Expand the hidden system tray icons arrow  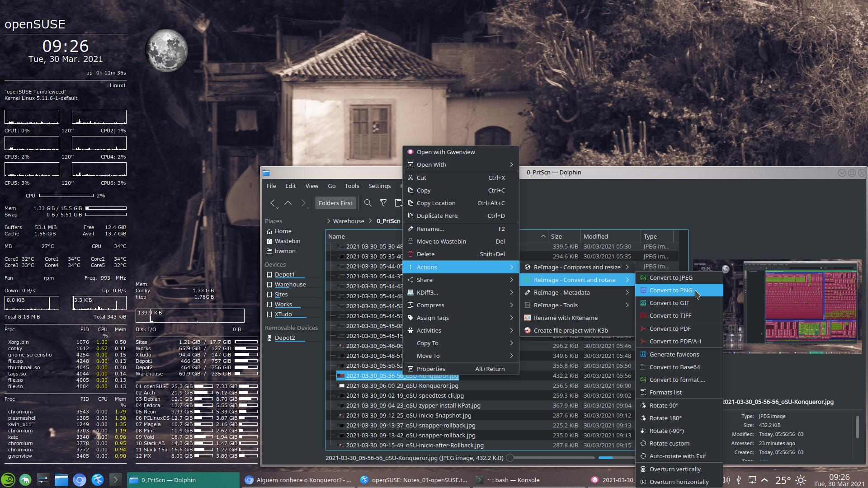point(764,480)
